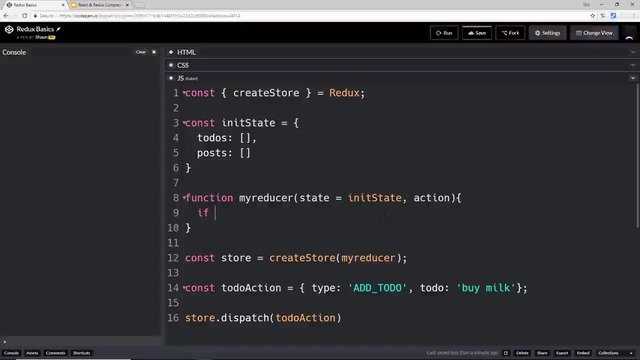Click the author name Shaun
The width and height of the screenshot is (640, 360).
[x=41, y=37]
